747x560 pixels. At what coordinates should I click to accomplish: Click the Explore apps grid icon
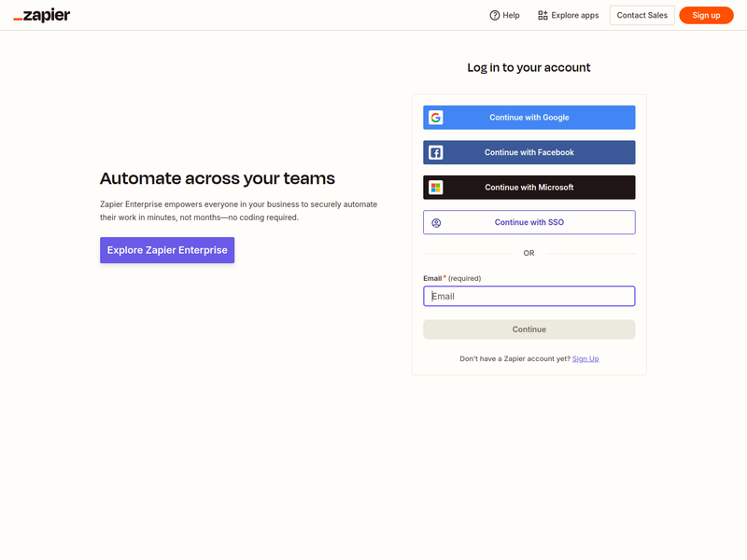(543, 15)
